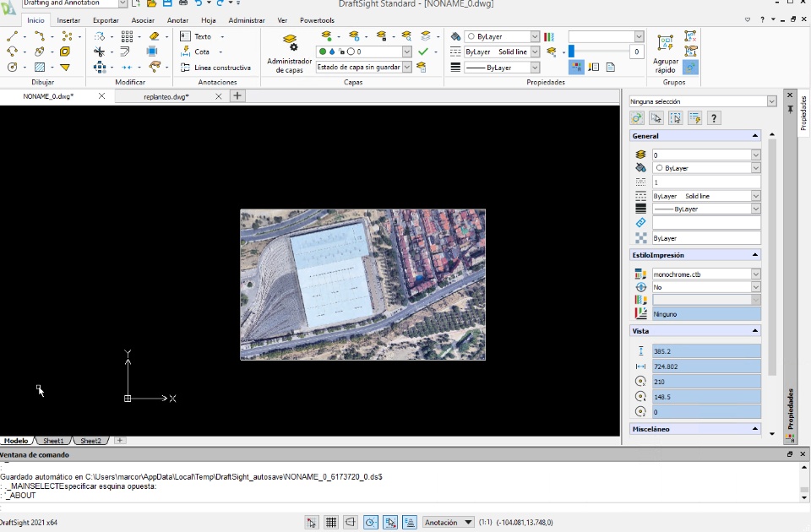Open the Insertar ribbon tab

68,20
